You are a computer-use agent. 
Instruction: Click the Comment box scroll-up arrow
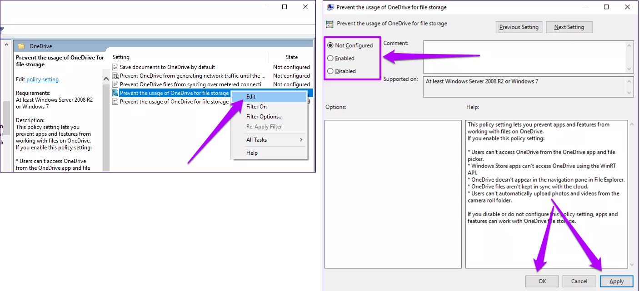pos(629,45)
